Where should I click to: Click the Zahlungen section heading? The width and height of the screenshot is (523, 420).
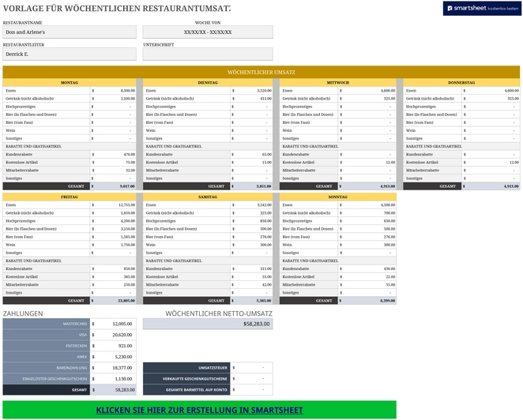23,313
